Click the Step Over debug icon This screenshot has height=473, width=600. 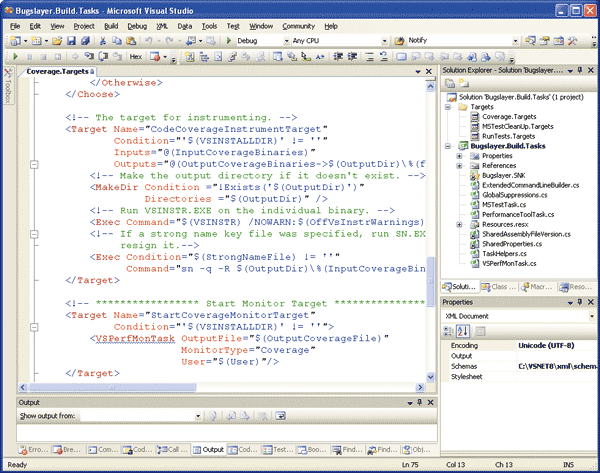[x=103, y=57]
